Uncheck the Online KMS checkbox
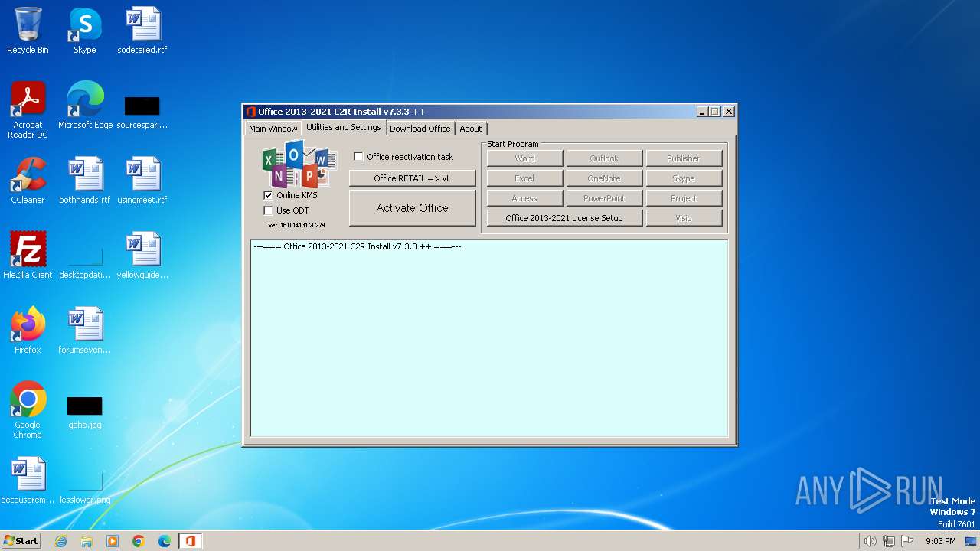Viewport: 980px width, 551px height. pyautogui.click(x=268, y=195)
